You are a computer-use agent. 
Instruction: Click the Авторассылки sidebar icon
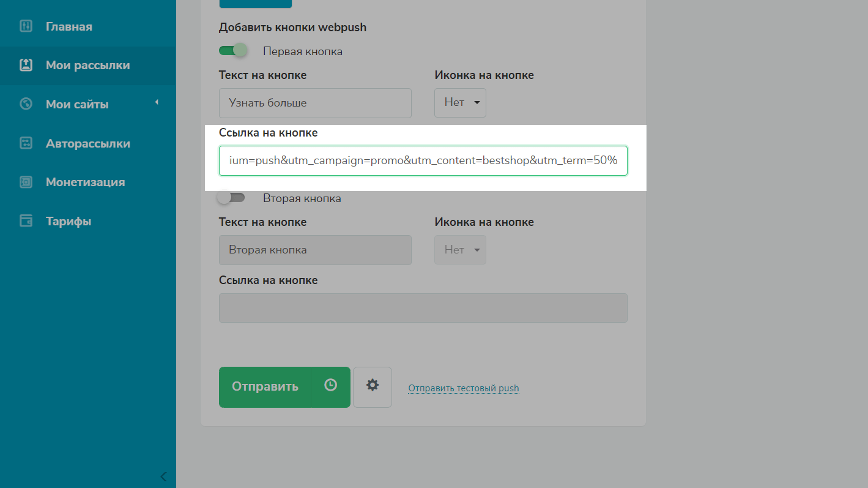pyautogui.click(x=26, y=143)
